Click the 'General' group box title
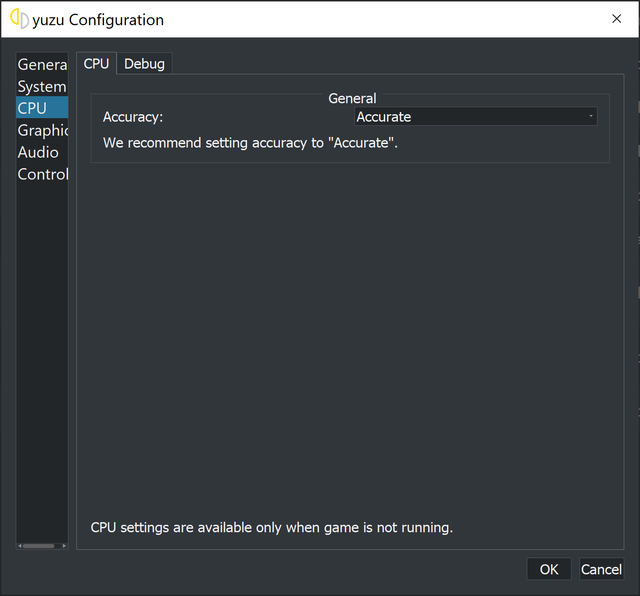 [352, 98]
